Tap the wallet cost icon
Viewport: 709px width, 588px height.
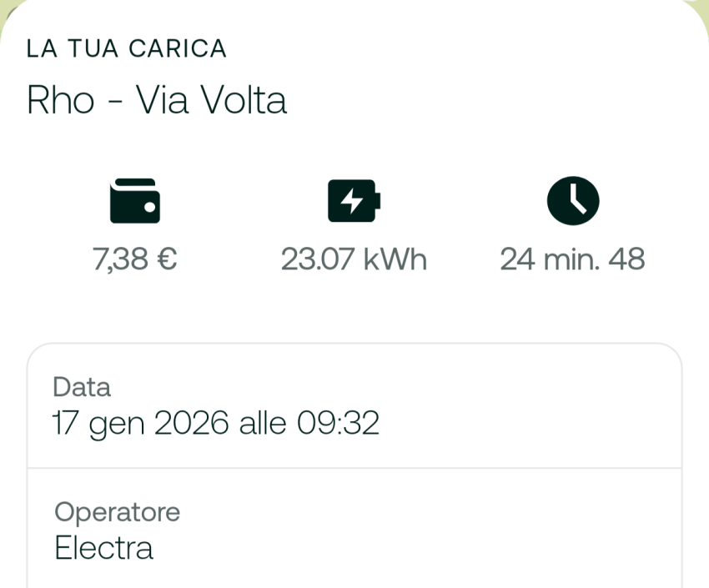134,201
